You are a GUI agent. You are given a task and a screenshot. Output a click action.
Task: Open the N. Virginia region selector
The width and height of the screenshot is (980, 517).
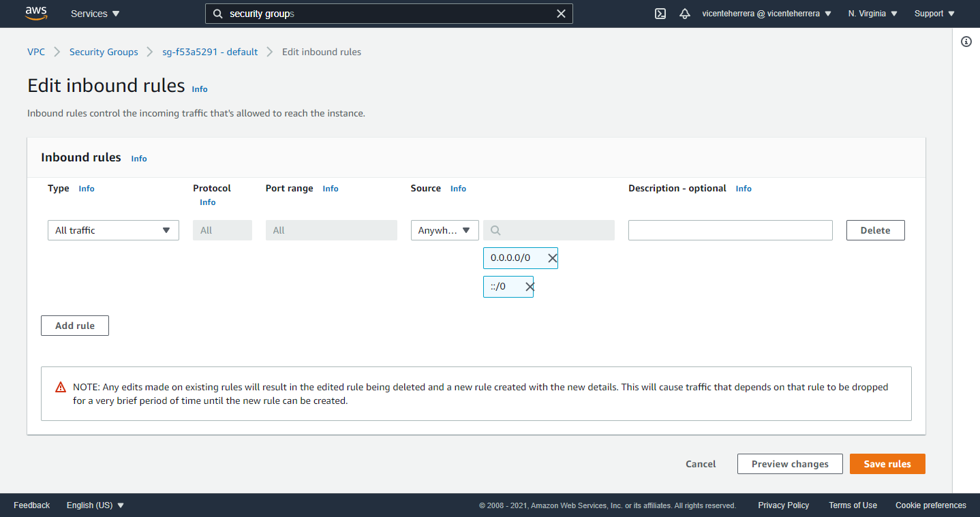(x=873, y=14)
